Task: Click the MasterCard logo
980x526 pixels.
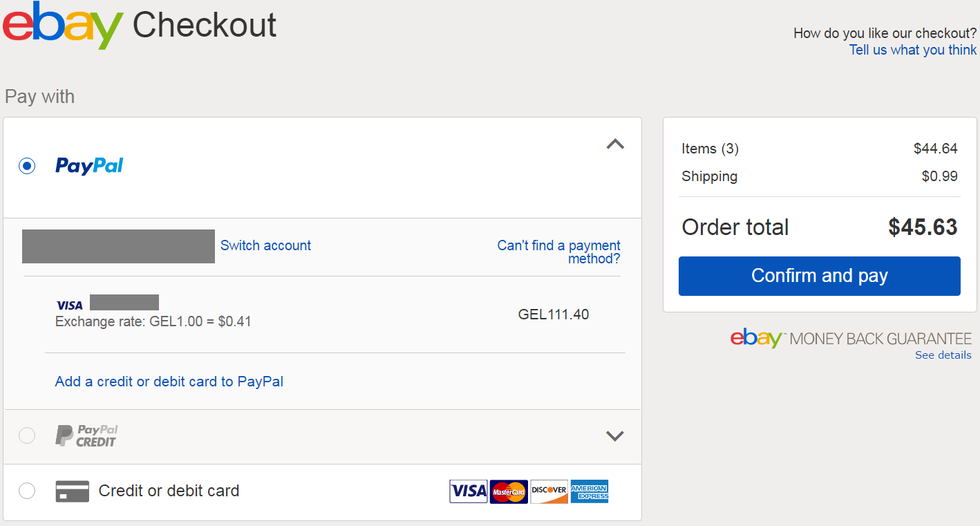Action: 509,491
